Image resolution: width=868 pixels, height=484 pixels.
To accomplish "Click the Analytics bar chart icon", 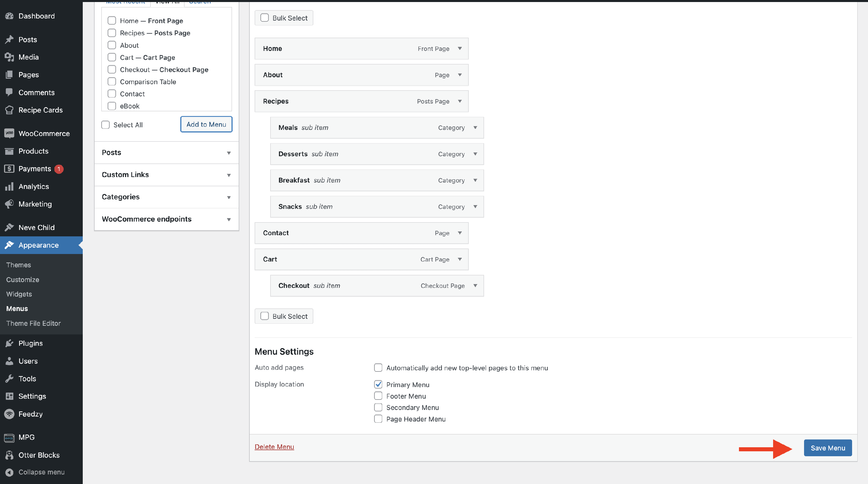I will [x=10, y=186].
